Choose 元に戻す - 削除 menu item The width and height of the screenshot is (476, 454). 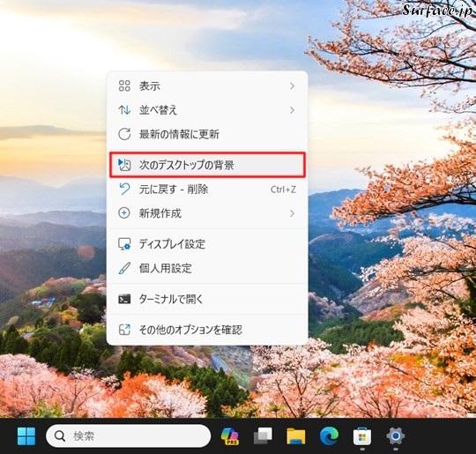pyautogui.click(x=207, y=190)
